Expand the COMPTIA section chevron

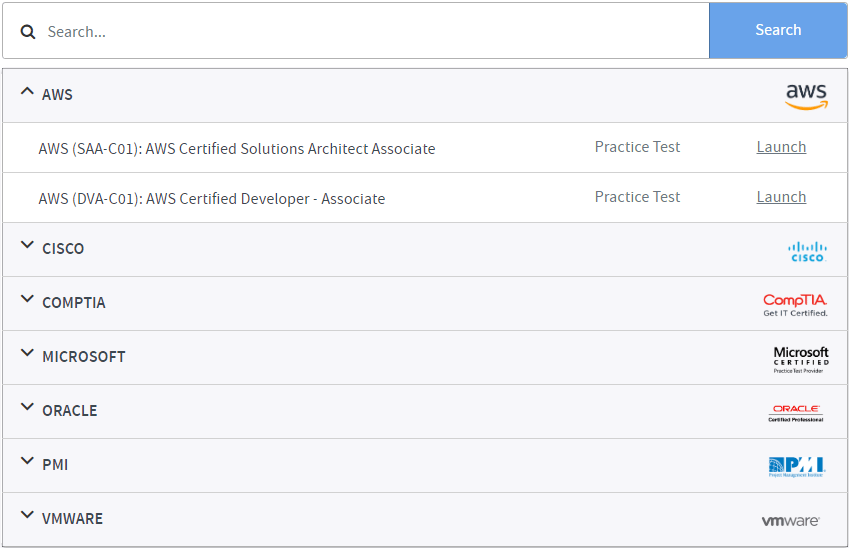27,300
